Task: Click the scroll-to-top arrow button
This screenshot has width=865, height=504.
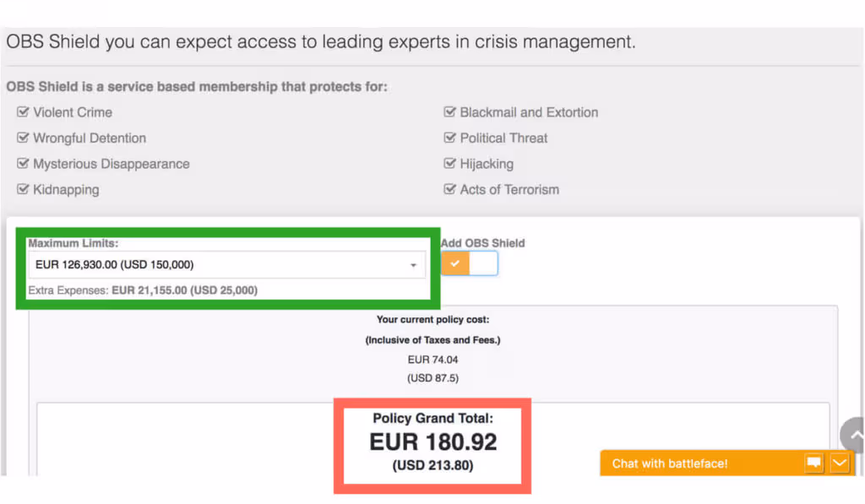Action: (853, 435)
